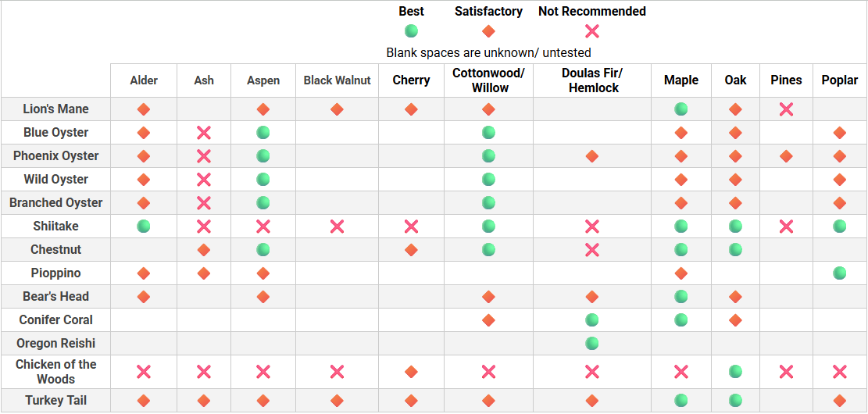This screenshot has height=414, width=868.
Task: Click the Chicken of the Woods row label
Action: click(x=55, y=372)
